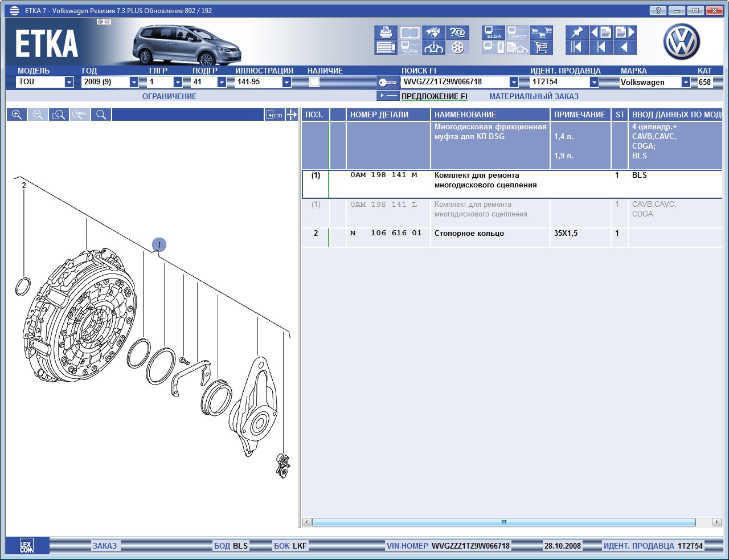
Task: Click the document and car icon
Action: (x=517, y=47)
